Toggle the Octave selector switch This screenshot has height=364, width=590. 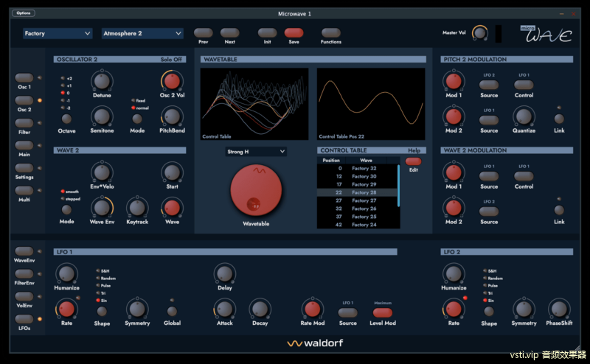[x=66, y=119]
